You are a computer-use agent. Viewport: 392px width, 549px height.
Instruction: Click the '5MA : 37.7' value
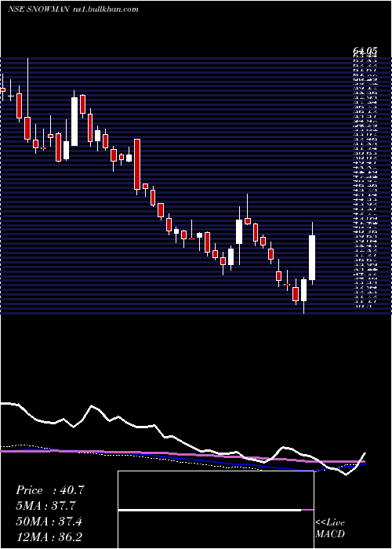pyautogui.click(x=46, y=506)
